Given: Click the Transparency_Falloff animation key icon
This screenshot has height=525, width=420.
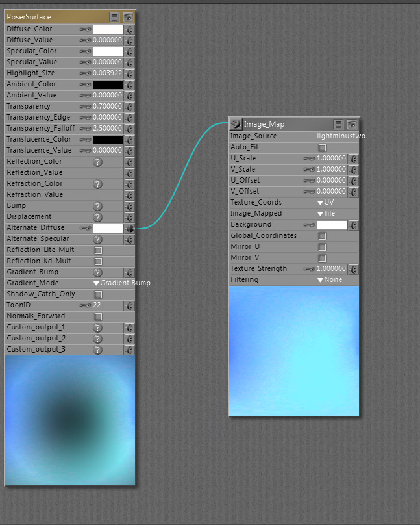Looking at the screenshot, I should point(85,129).
